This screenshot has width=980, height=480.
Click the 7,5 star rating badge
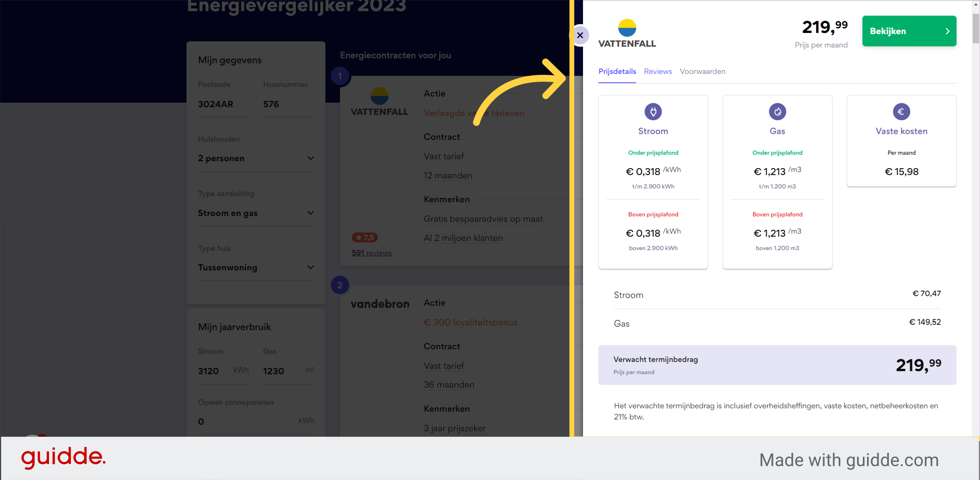tap(364, 238)
